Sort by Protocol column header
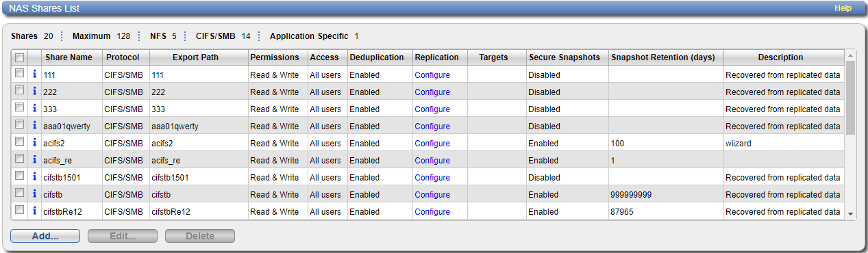This screenshot has height=253, width=868. 123,57
